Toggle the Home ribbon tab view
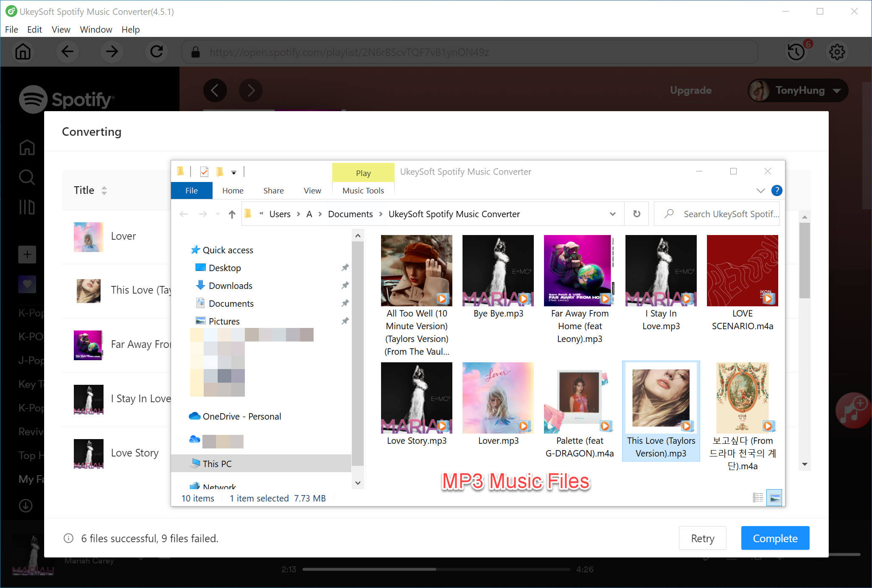Screen dimensions: 872x588 coord(232,191)
